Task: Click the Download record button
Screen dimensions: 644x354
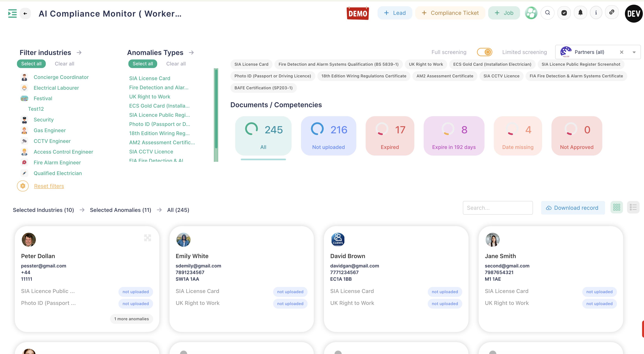Action: pos(573,208)
